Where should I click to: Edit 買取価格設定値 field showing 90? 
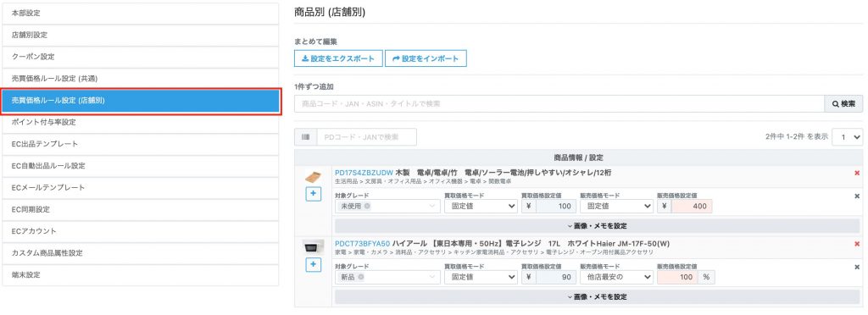coord(556,277)
